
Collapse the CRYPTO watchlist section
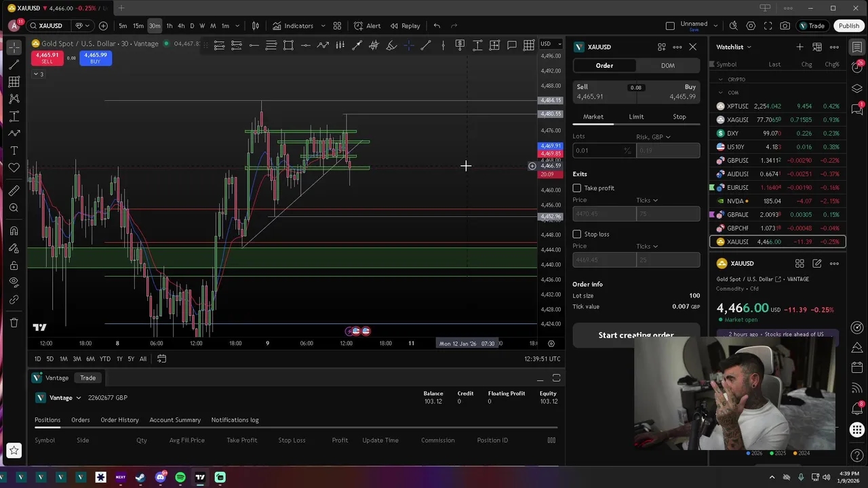pyautogui.click(x=721, y=79)
